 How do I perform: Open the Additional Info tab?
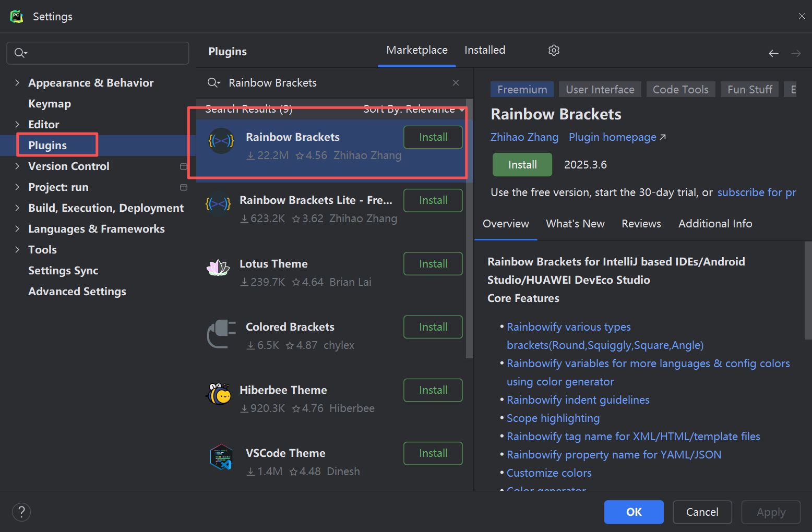pyautogui.click(x=715, y=224)
